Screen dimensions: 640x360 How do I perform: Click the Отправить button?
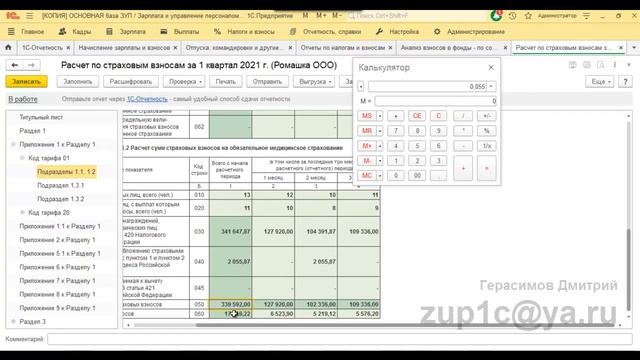[267, 82]
